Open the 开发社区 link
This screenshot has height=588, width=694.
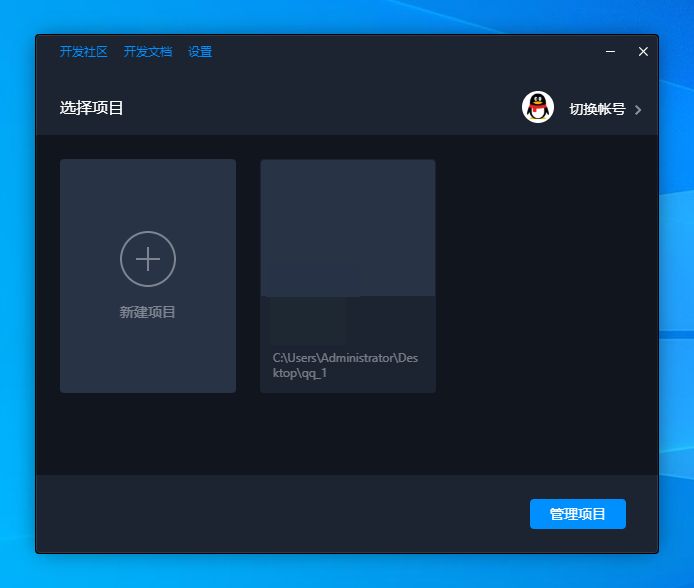tap(83, 52)
